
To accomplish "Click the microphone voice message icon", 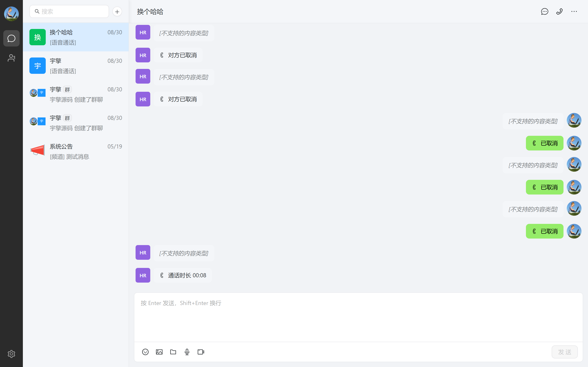I will click(x=187, y=352).
